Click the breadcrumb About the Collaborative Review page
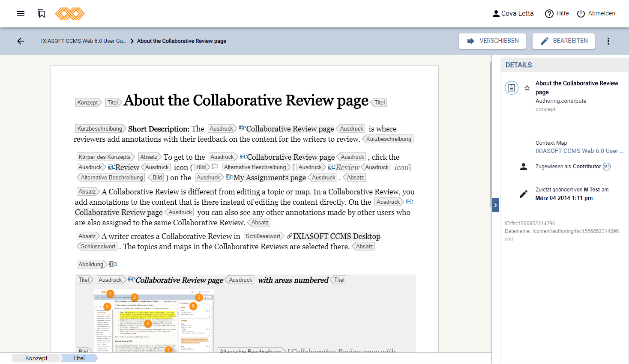 [x=182, y=41]
